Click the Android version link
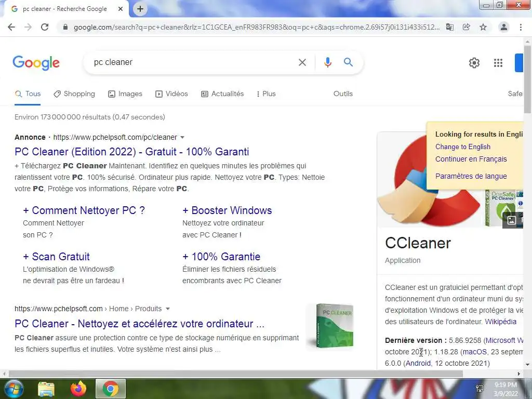 click(x=418, y=363)
